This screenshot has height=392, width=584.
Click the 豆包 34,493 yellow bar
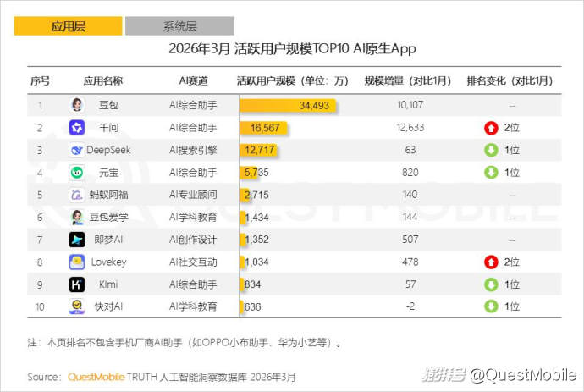coord(289,105)
